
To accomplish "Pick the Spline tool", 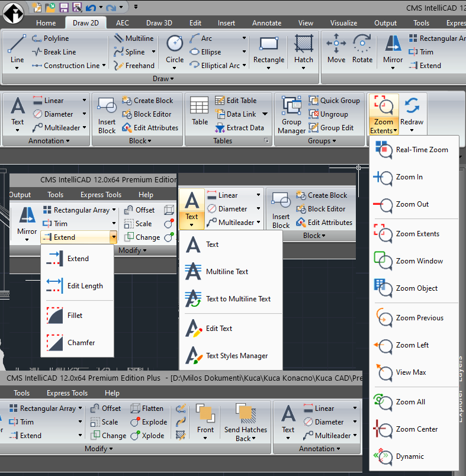I will (x=129, y=52).
